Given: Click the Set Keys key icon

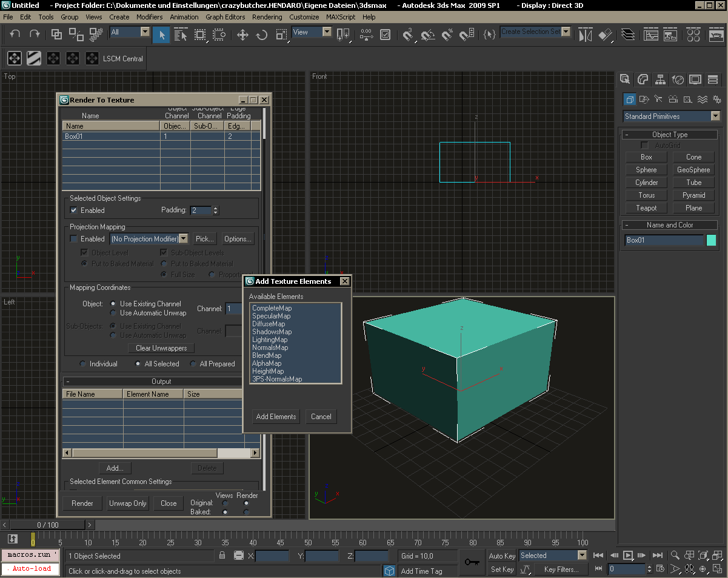Looking at the screenshot, I should [x=472, y=562].
